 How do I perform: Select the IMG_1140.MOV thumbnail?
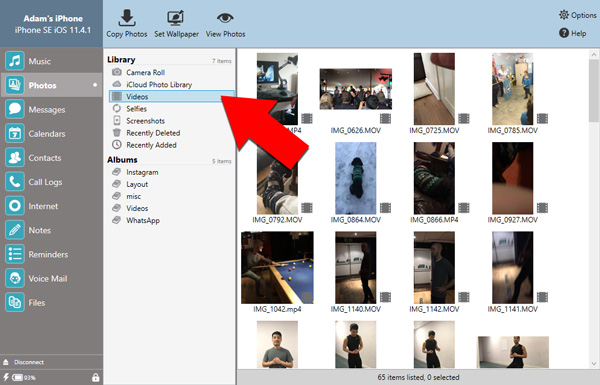coord(355,268)
